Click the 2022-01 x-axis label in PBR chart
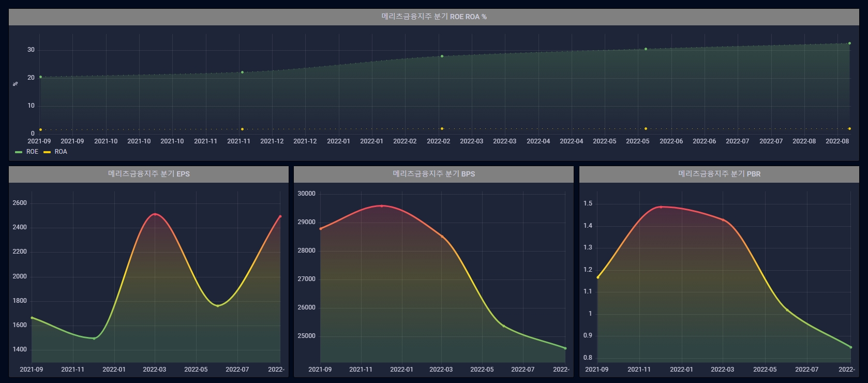 (681, 370)
